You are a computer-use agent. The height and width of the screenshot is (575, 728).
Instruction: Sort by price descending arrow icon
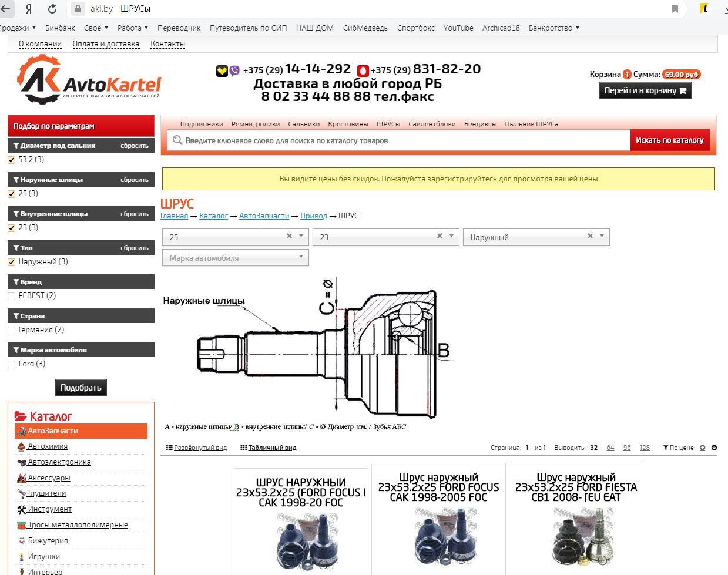(x=714, y=448)
